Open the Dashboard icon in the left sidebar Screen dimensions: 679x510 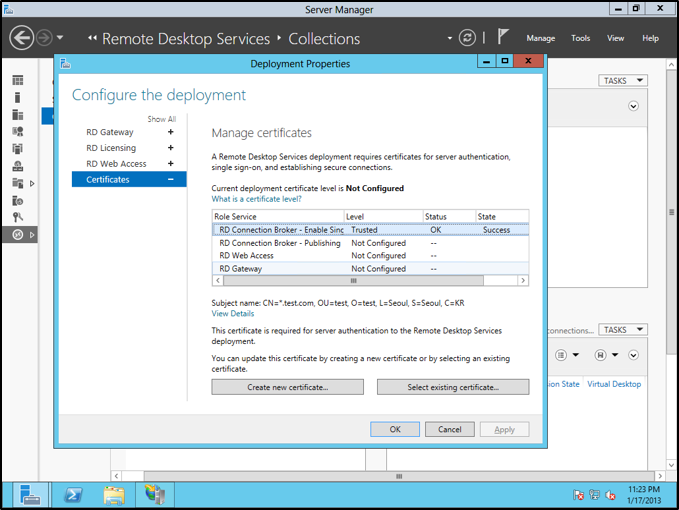(17, 80)
